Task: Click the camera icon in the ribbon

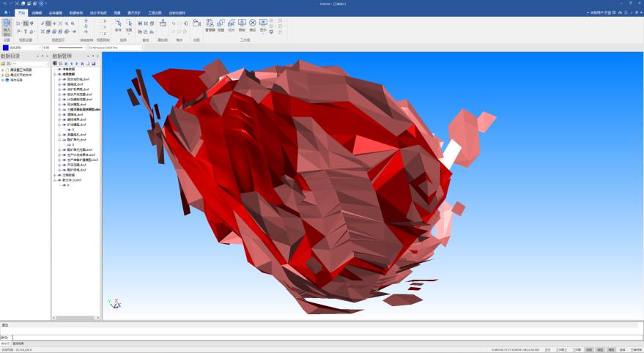Action: click(196, 24)
